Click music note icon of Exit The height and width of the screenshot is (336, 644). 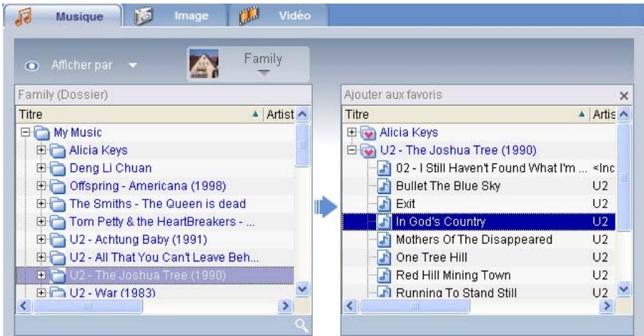384,203
